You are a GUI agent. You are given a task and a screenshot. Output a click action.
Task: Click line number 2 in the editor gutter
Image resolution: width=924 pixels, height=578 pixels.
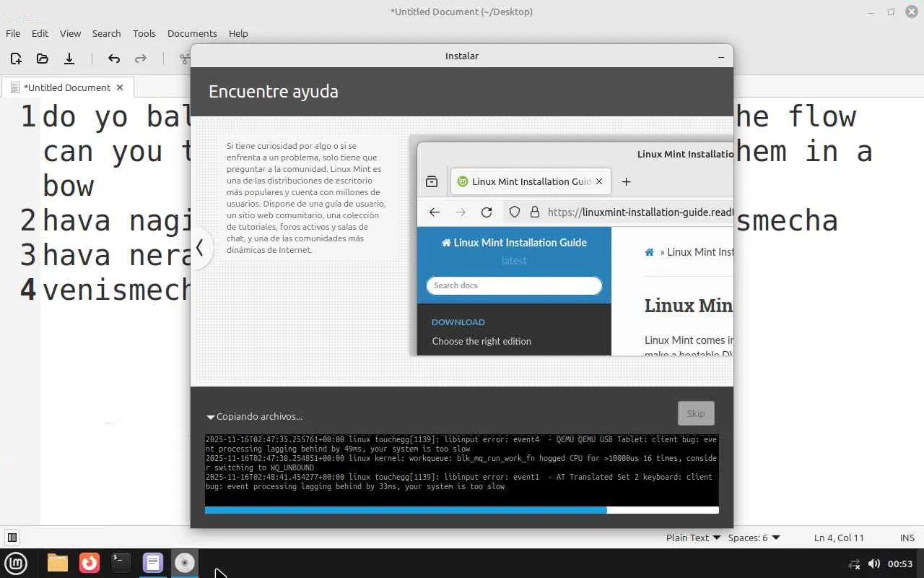[28, 221]
